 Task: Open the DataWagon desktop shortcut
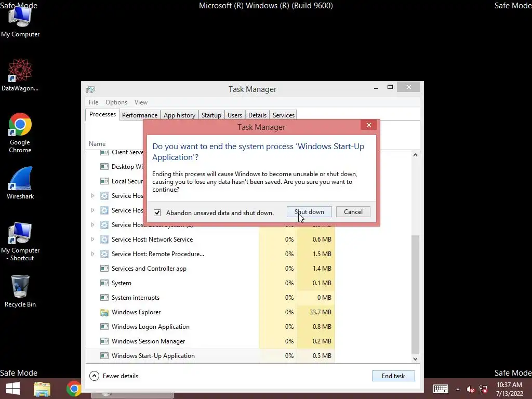[x=20, y=75]
